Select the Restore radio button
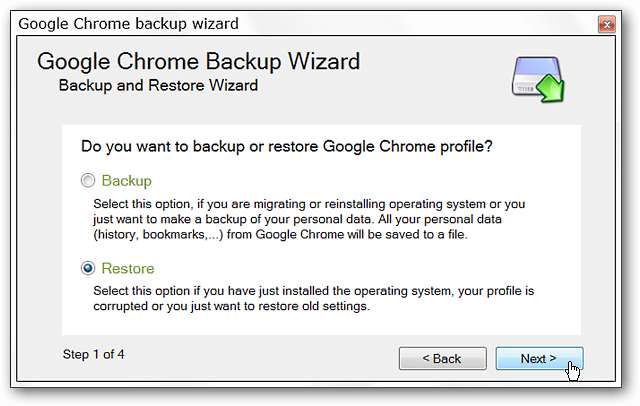Image resolution: width=640 pixels, height=406 pixels. pyautogui.click(x=89, y=269)
